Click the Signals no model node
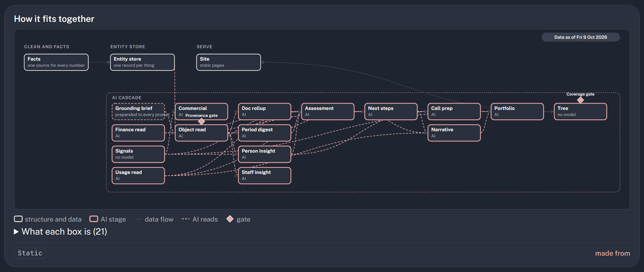This screenshot has width=644, height=272. [138, 154]
